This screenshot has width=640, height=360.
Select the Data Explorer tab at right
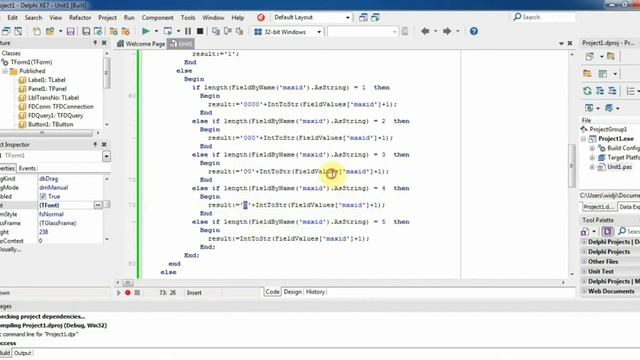(629, 207)
